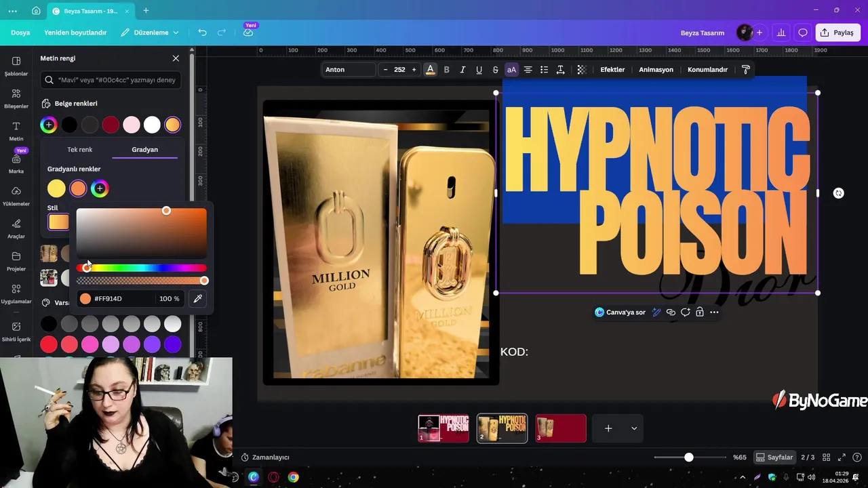
Task: Open the Konumlandır panel
Action: coord(707,70)
